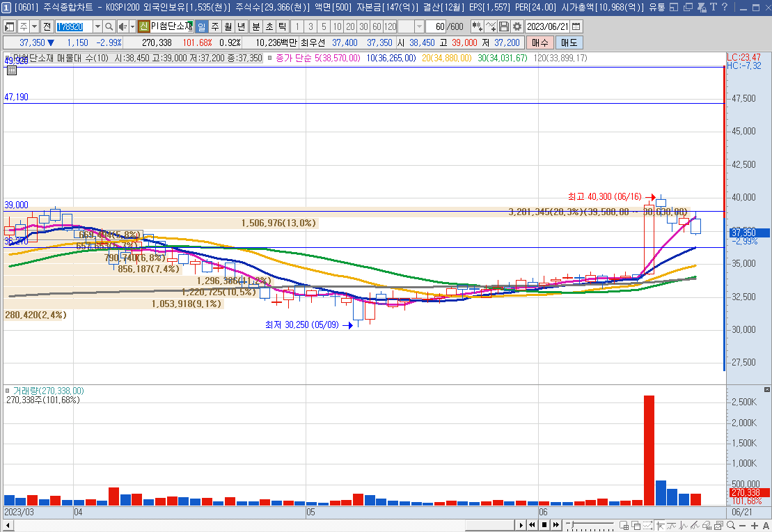Click the stop replay button
772x532 pixels.
tap(544, 525)
